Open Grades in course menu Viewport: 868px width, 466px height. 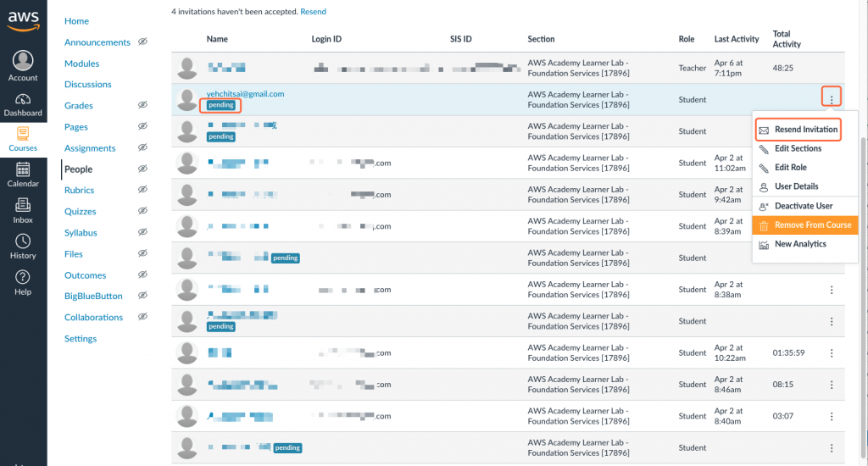click(x=78, y=106)
